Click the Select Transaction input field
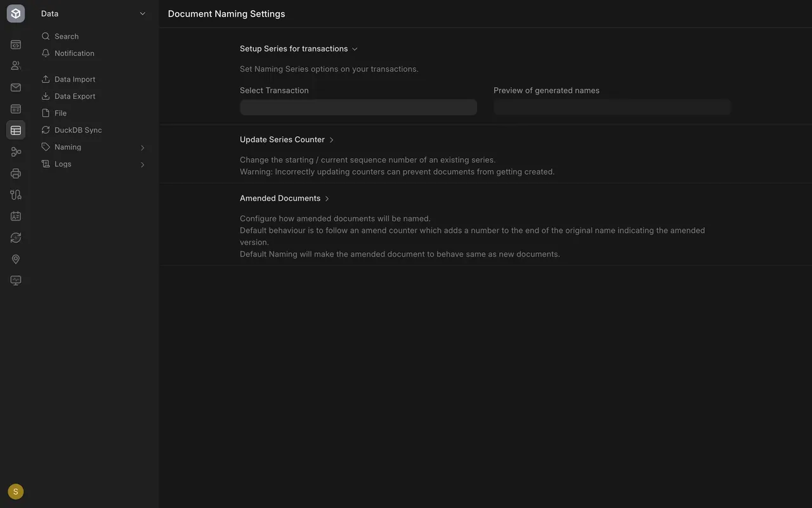812x508 pixels. pos(358,107)
